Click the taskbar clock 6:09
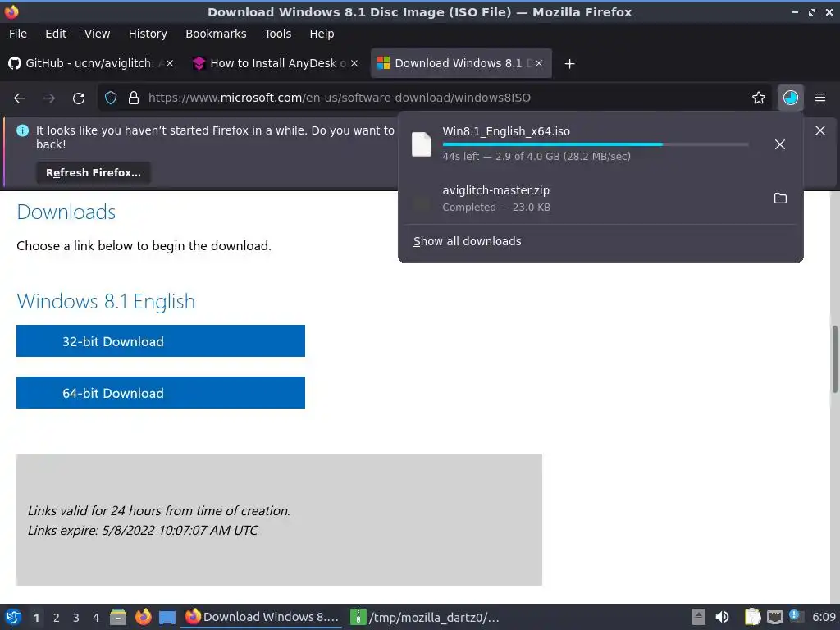840x630 pixels. coord(824,617)
